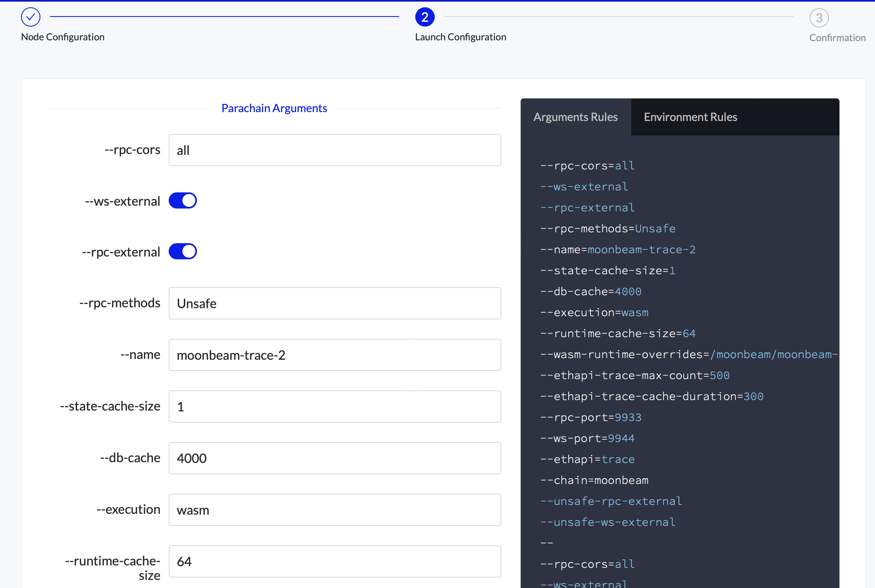Edit the --rpc-methods field showing Unsafe
This screenshot has height=588, width=875.
(x=335, y=303)
